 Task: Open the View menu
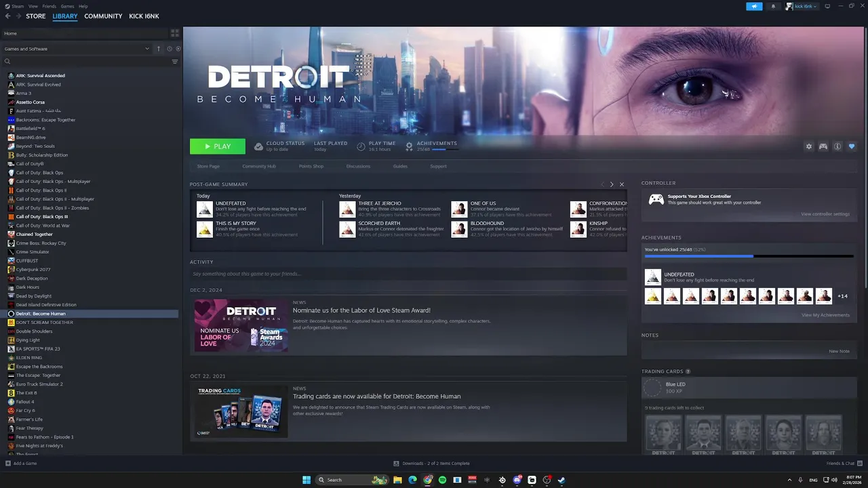click(x=33, y=6)
